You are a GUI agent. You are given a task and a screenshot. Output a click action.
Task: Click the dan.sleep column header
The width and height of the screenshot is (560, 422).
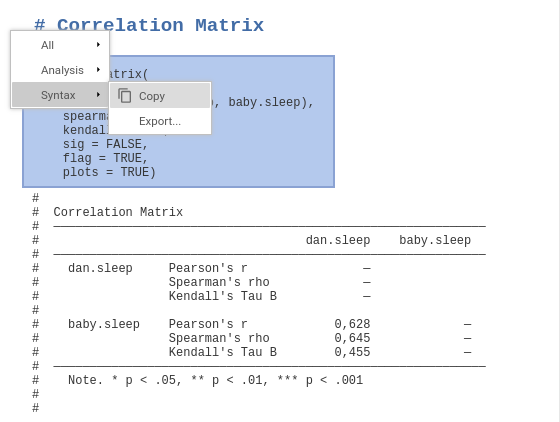[x=338, y=240]
